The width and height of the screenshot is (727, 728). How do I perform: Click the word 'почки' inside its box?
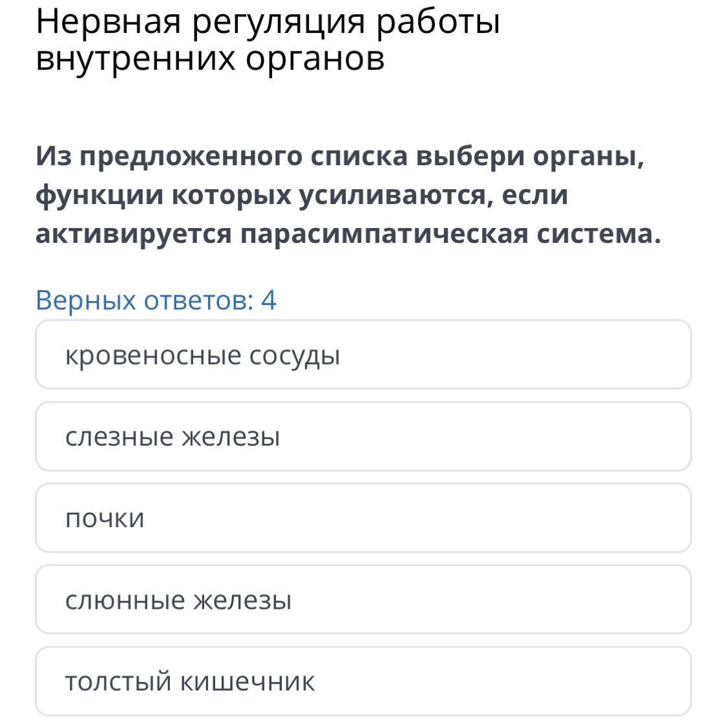tap(104, 519)
